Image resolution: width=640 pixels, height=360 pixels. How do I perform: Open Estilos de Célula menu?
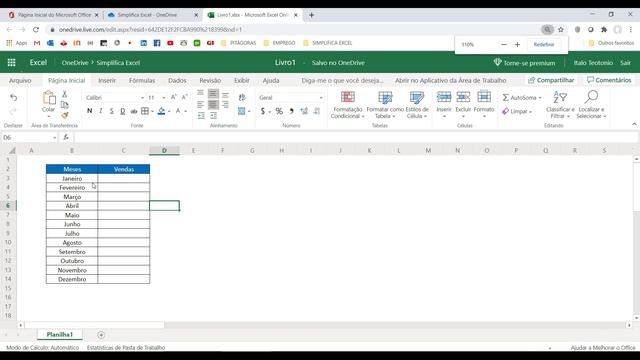(x=417, y=105)
